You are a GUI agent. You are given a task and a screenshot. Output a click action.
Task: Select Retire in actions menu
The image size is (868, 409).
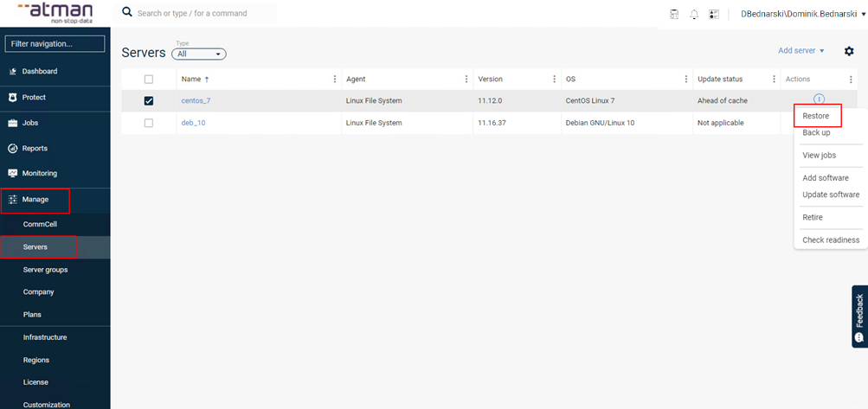pyautogui.click(x=812, y=218)
